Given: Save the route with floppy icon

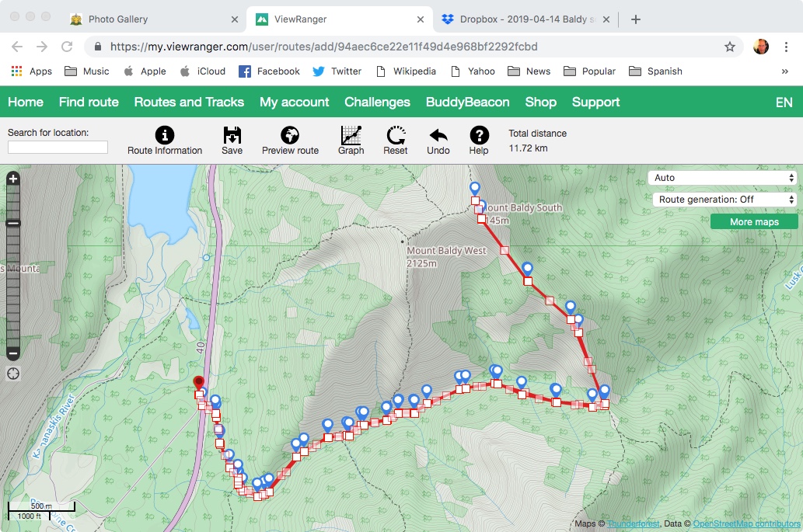Looking at the screenshot, I should (232, 135).
